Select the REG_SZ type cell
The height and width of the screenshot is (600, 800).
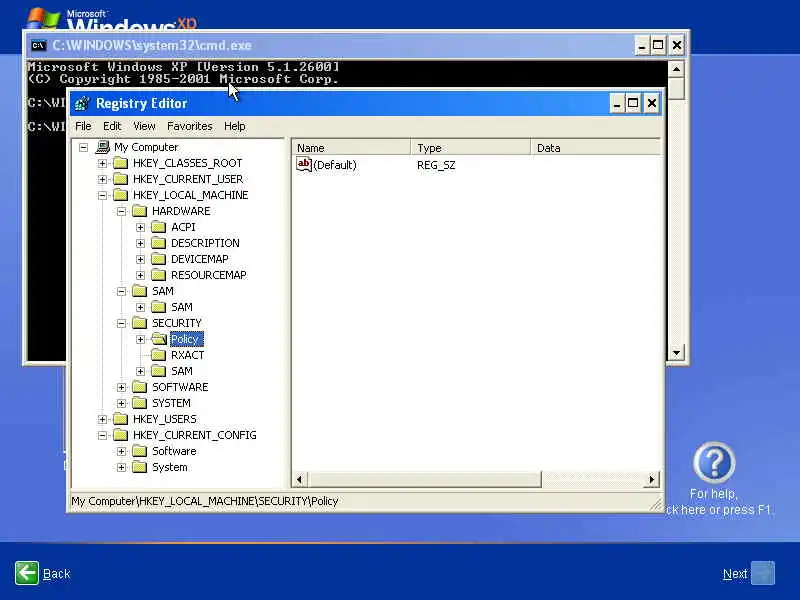pyautogui.click(x=436, y=165)
